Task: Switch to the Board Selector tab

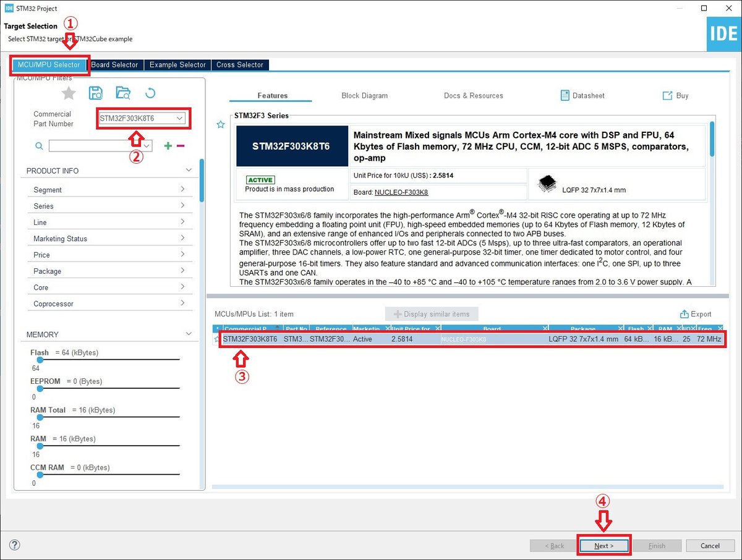Action: [x=115, y=65]
